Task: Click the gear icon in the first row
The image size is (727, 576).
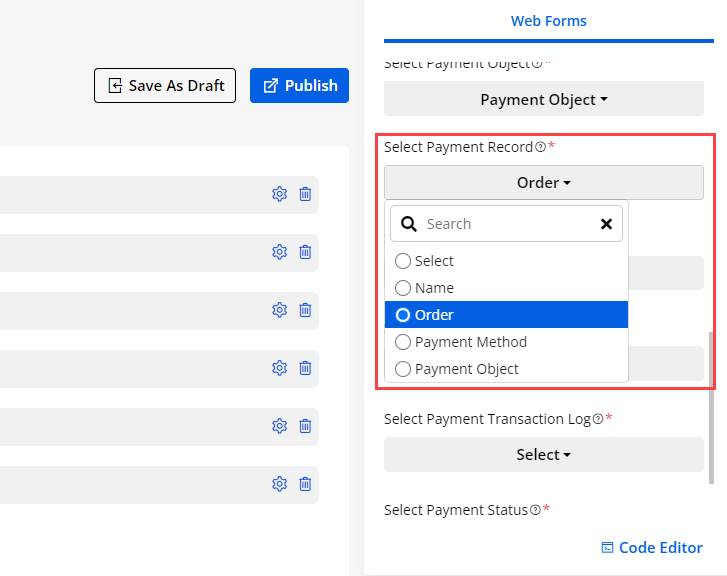Action: click(x=279, y=194)
